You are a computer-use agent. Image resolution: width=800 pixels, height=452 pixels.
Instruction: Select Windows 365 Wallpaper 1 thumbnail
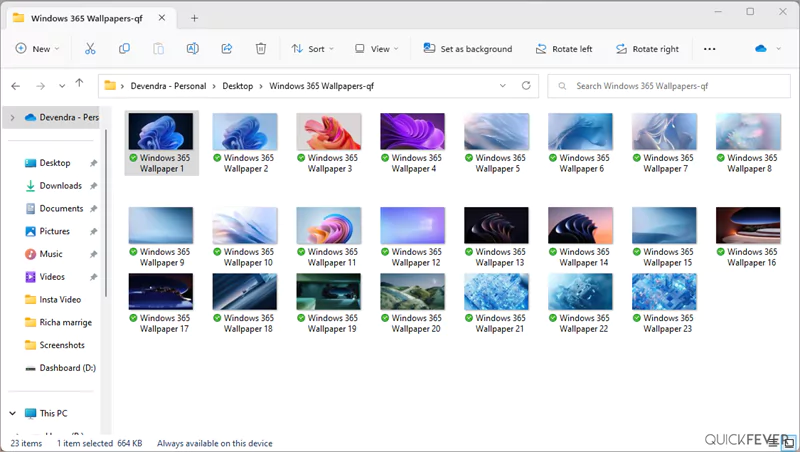161,132
